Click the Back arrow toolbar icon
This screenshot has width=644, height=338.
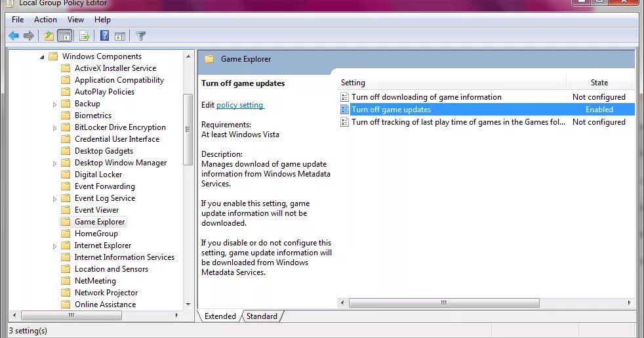(14, 36)
